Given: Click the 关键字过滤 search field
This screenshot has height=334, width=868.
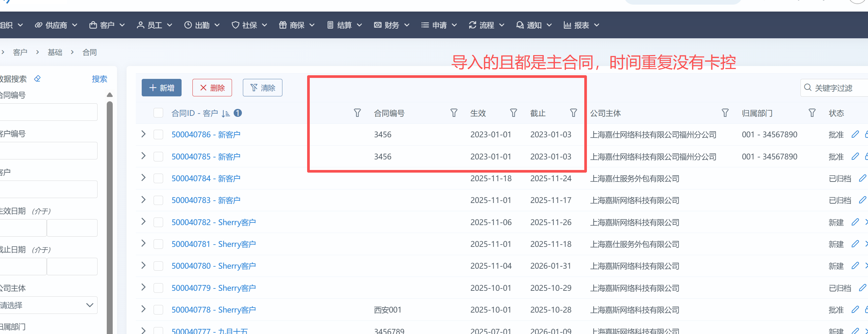Looking at the screenshot, I should pos(836,88).
